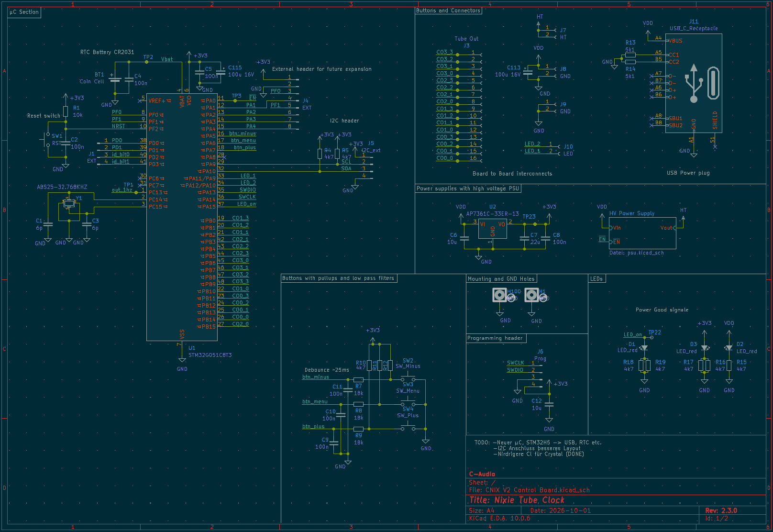Click the 'Datei: psu.kicad_sch' sheet file label
773x532 pixels.
coord(636,253)
